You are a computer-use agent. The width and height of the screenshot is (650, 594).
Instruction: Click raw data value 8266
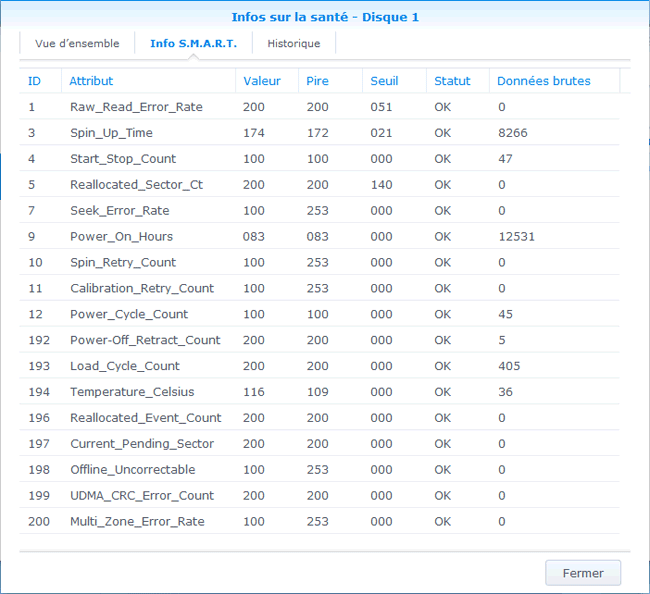tap(513, 133)
